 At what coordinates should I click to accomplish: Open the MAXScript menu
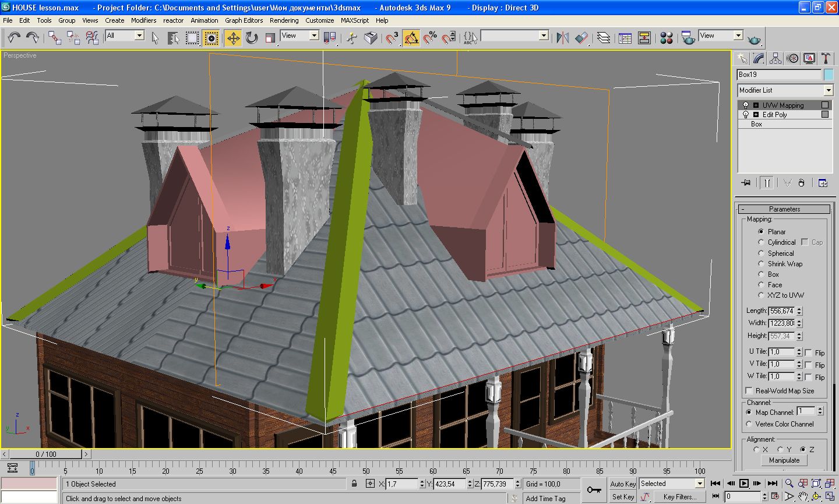click(x=355, y=20)
